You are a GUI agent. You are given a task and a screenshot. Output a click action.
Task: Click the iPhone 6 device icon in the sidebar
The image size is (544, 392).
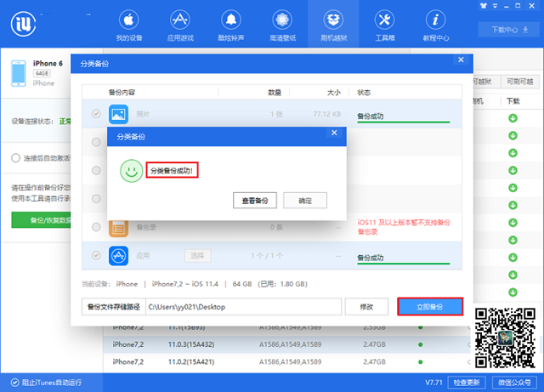pos(18,73)
